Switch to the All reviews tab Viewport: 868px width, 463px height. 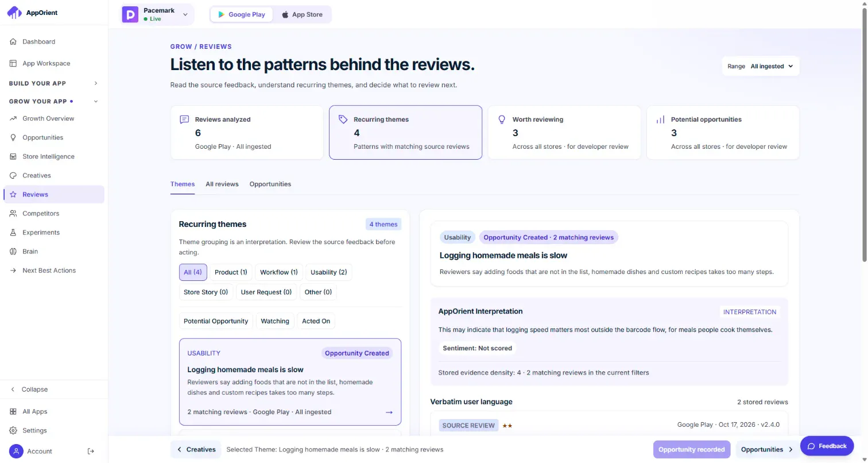click(222, 184)
